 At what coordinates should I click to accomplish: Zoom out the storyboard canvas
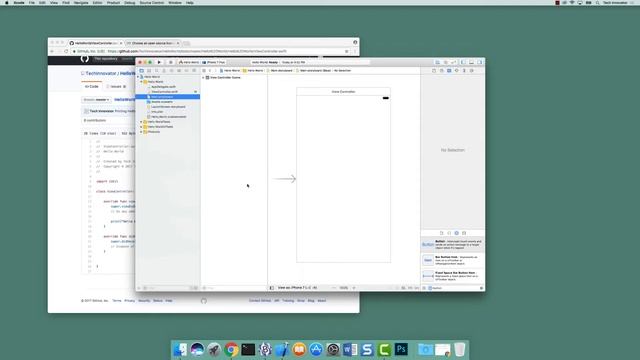point(334,288)
